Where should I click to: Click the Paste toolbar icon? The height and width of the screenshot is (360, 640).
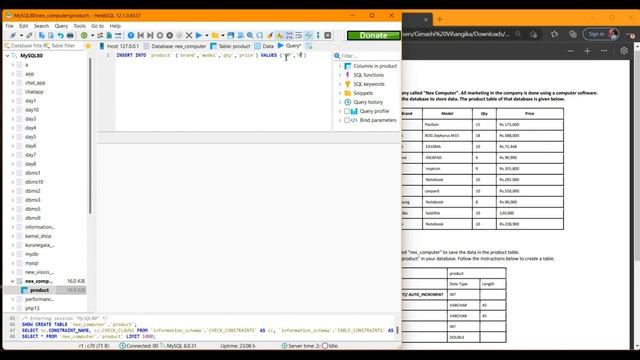coord(51,36)
